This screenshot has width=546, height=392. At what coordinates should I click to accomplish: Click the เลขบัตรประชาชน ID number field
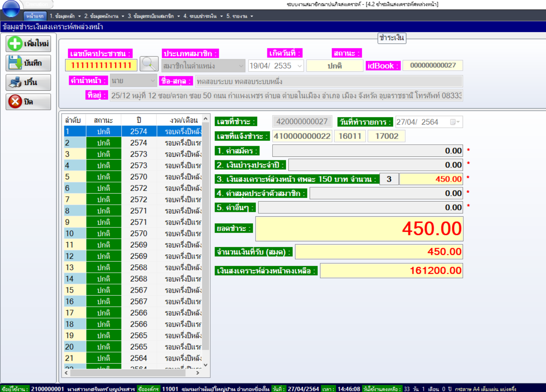(101, 65)
